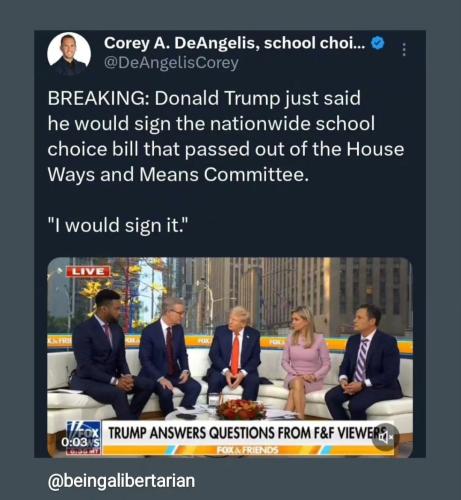Click the blue verified checkmark badge
Viewport: 461px width, 500px height.
pos(378,43)
